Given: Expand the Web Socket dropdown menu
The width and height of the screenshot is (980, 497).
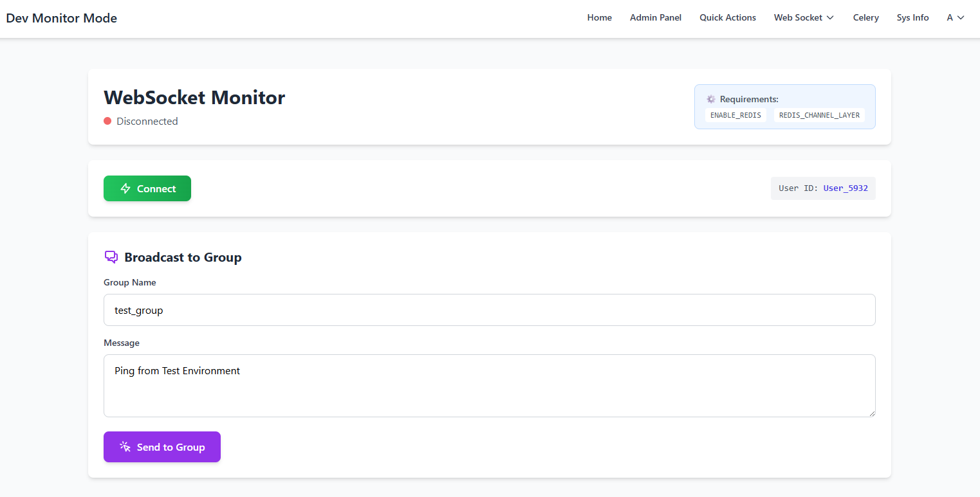Looking at the screenshot, I should tap(804, 18).
